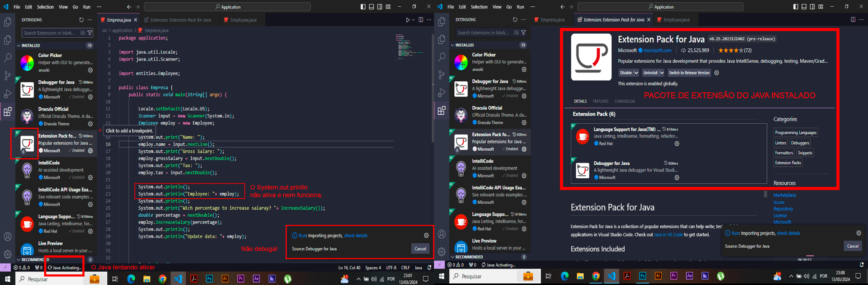Toggle secondary side bar in left window
Viewport: 868px width, 285px height.
click(380, 7)
